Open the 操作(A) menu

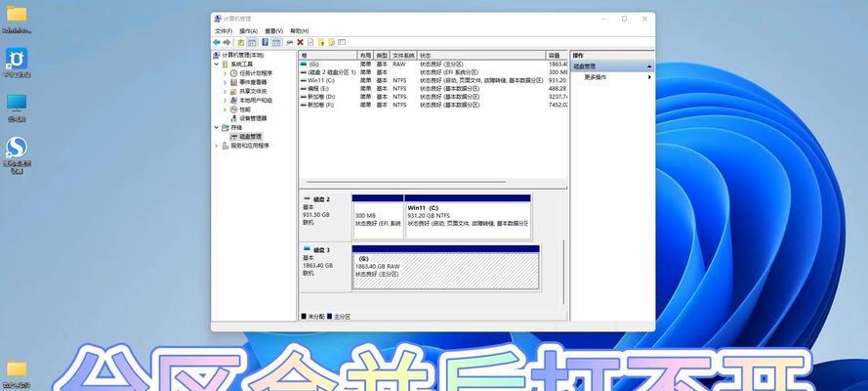(x=248, y=31)
